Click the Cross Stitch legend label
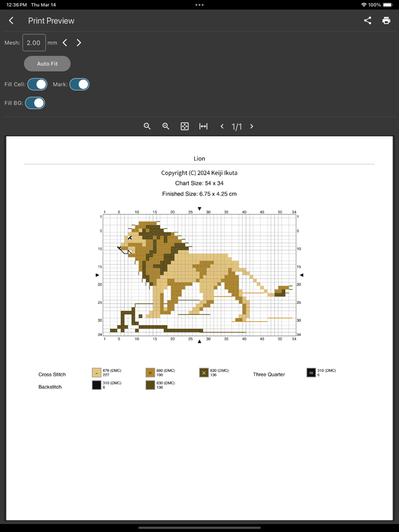This screenshot has width=399, height=532. (52, 375)
